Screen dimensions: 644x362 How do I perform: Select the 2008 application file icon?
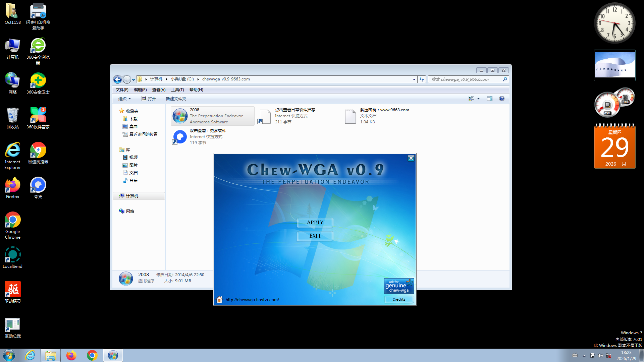[x=180, y=116]
